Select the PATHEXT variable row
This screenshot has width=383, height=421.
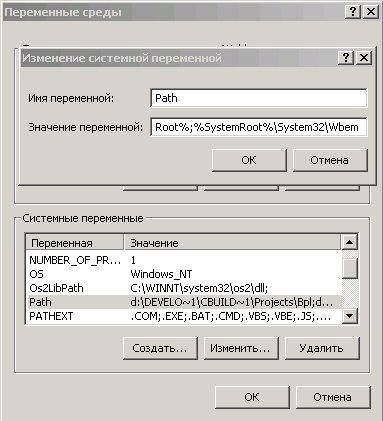(x=183, y=316)
